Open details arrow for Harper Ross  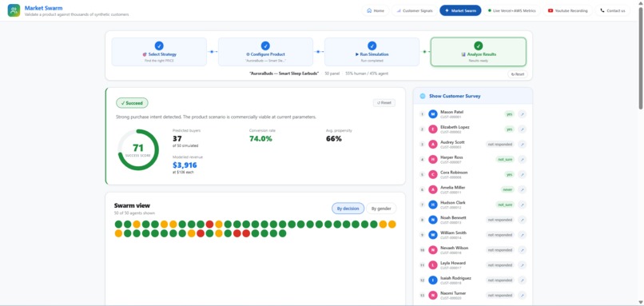[x=522, y=159]
